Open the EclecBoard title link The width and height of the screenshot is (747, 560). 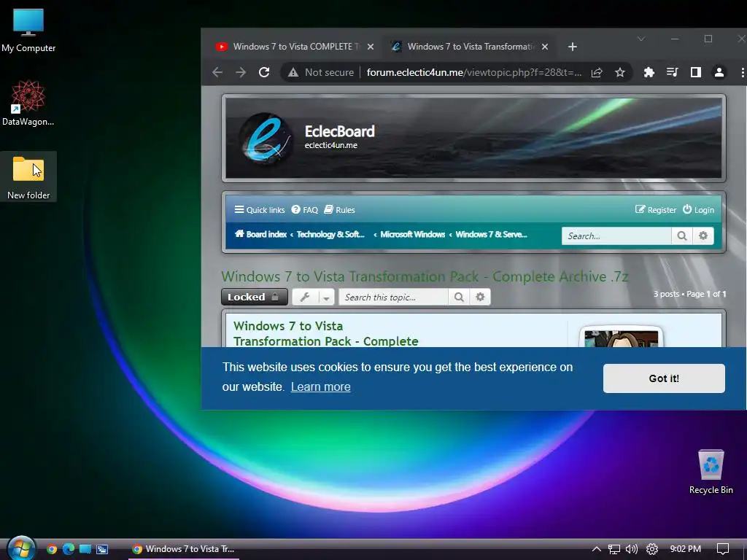pos(340,131)
